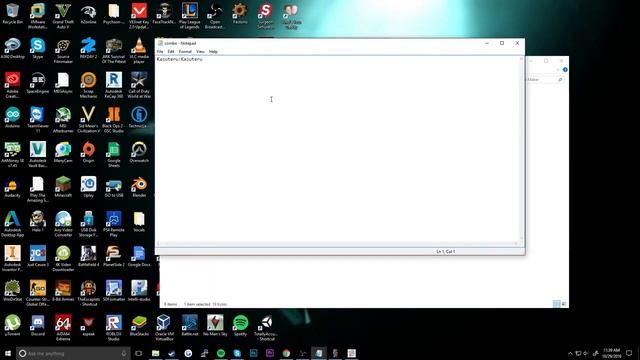Select the uTorrent desktop icon
Viewport: 640px width, 360px height.
[x=12, y=325]
